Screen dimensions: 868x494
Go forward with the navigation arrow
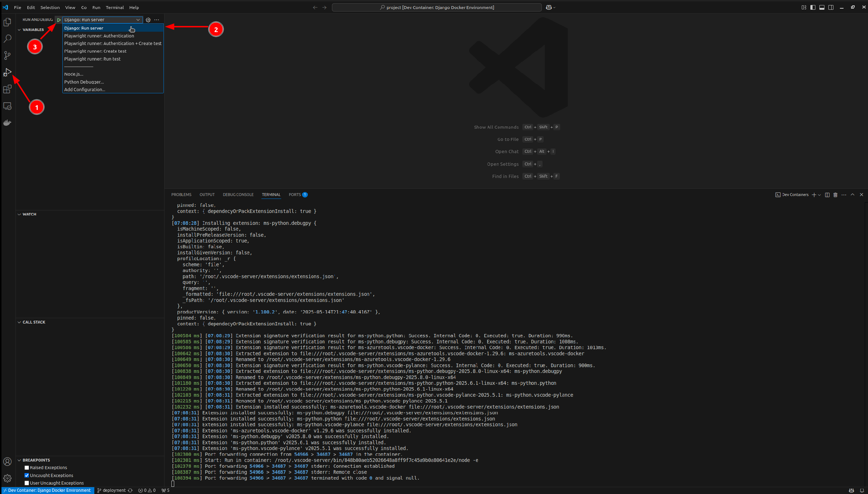pos(324,8)
